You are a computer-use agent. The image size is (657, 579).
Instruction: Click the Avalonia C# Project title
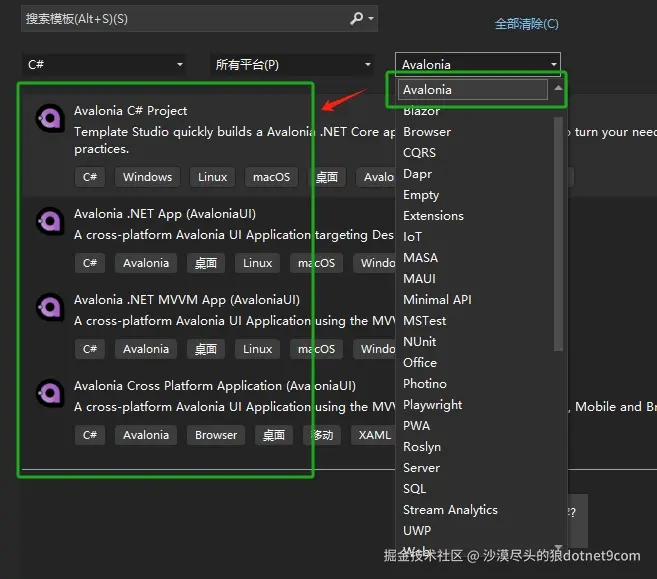[x=130, y=111]
